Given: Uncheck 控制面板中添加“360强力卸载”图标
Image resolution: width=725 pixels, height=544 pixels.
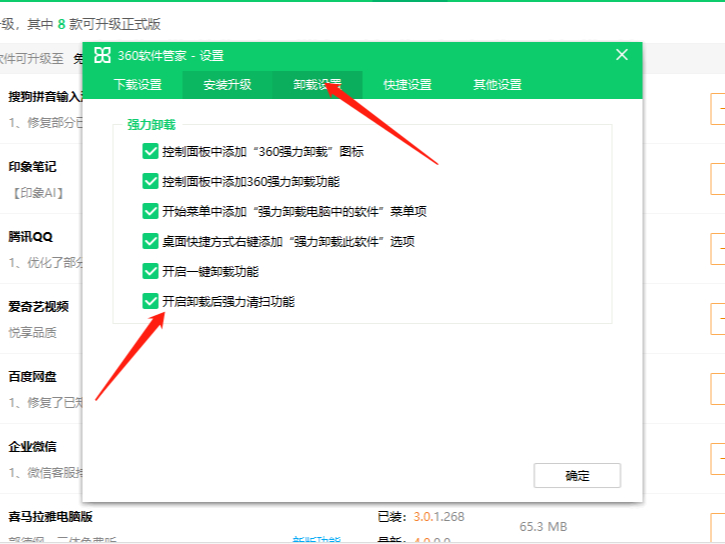Looking at the screenshot, I should pos(150,151).
